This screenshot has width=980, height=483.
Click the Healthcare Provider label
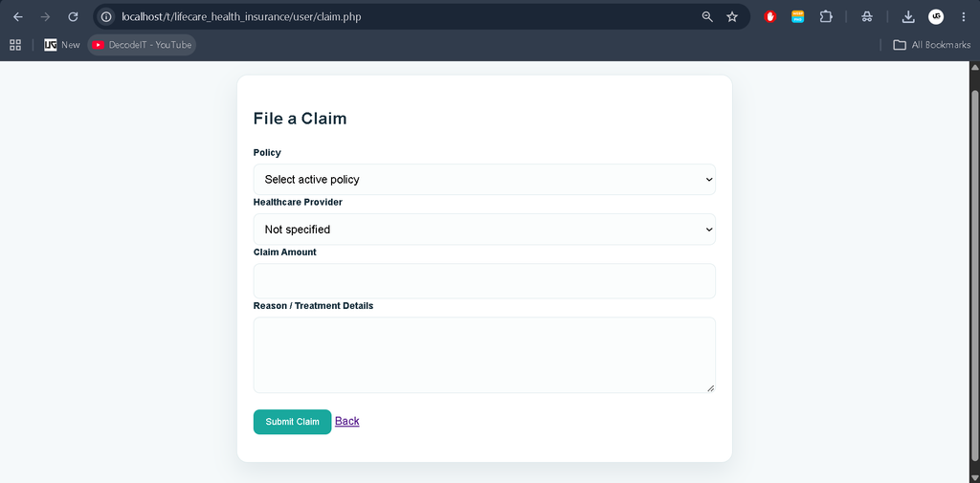pyautogui.click(x=298, y=203)
